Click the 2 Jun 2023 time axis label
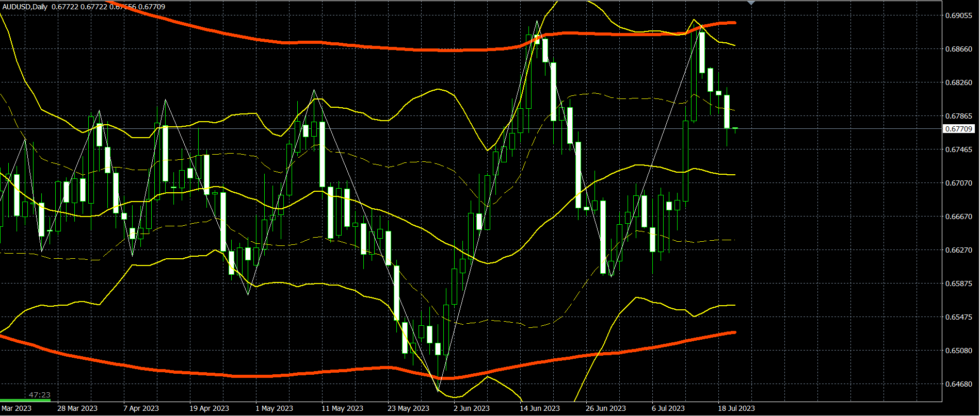Viewport: 980px width, 416px height. (x=472, y=408)
